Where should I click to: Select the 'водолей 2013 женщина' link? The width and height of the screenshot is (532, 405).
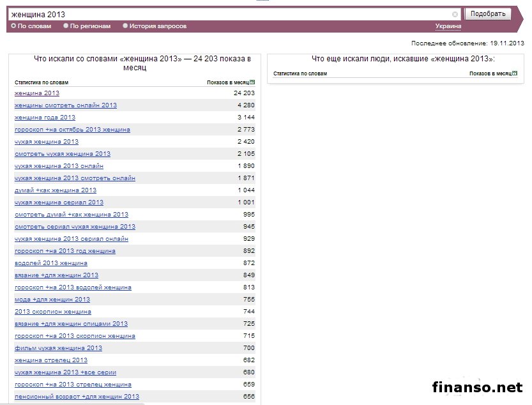click(x=51, y=263)
